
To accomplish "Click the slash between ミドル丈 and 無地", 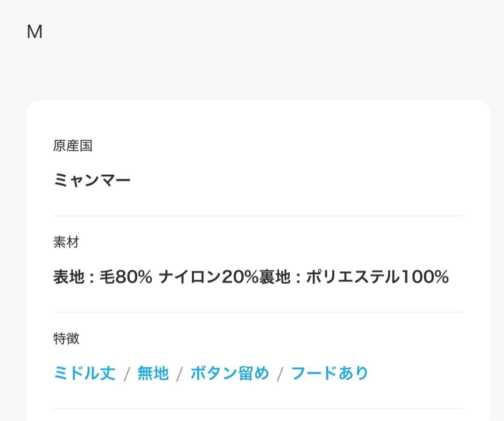I will click(126, 374).
